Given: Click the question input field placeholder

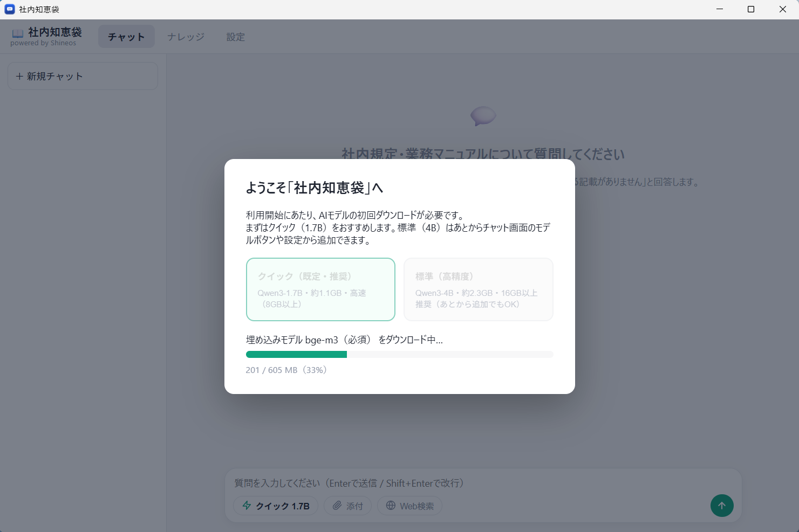Looking at the screenshot, I should 349,483.
